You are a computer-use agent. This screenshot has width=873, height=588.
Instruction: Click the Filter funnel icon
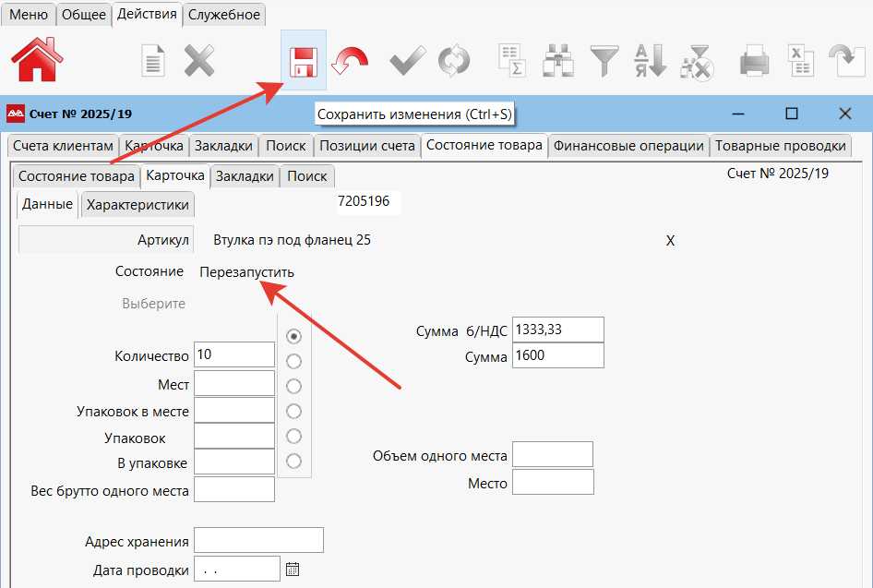(x=605, y=62)
